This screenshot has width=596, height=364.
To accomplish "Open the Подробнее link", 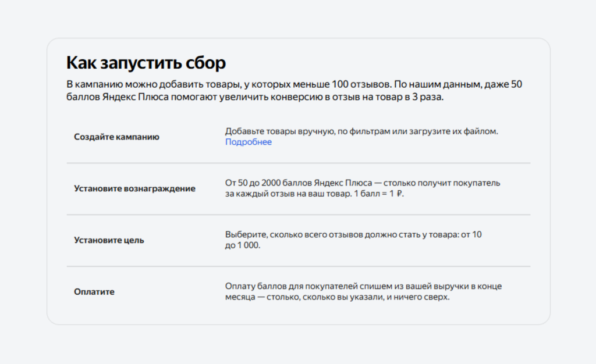I will pyautogui.click(x=248, y=142).
